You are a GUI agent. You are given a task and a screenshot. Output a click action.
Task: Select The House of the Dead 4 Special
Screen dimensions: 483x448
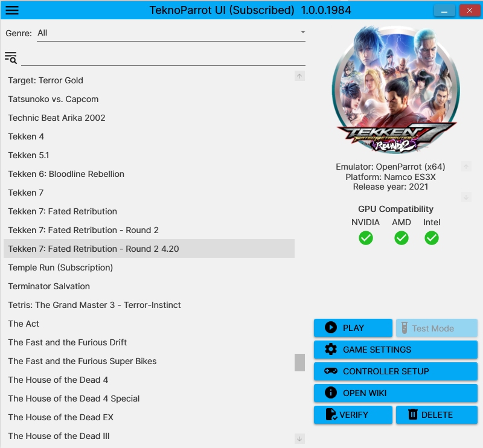[x=149, y=398]
